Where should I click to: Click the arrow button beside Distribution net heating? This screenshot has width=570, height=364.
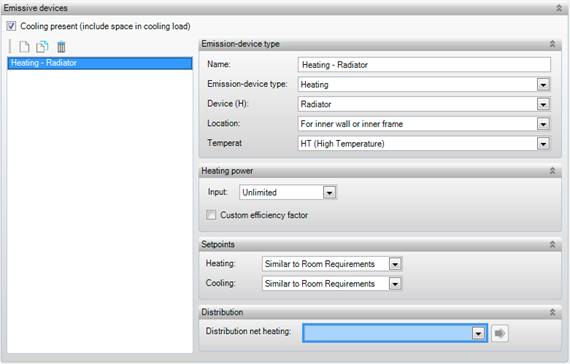500,333
